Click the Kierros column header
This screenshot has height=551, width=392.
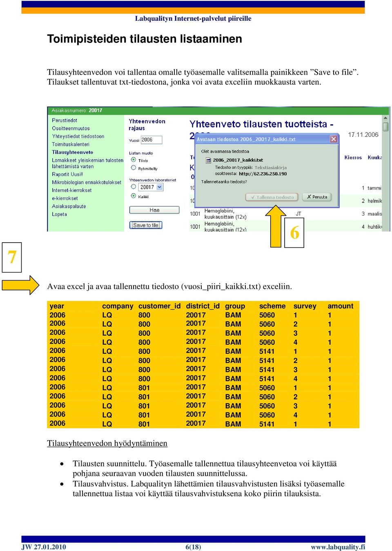click(x=353, y=157)
